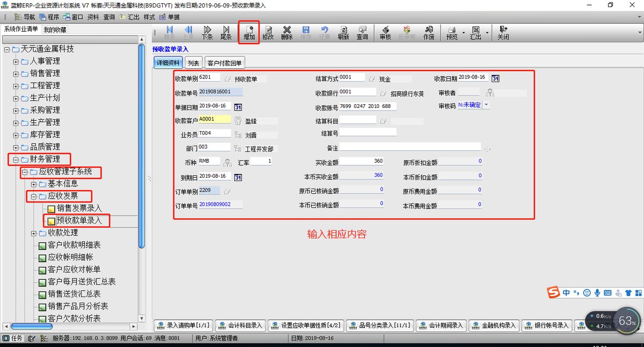This screenshot has height=347, width=644.
Task: Click the 还原 undo icon
Action: (x=325, y=33)
